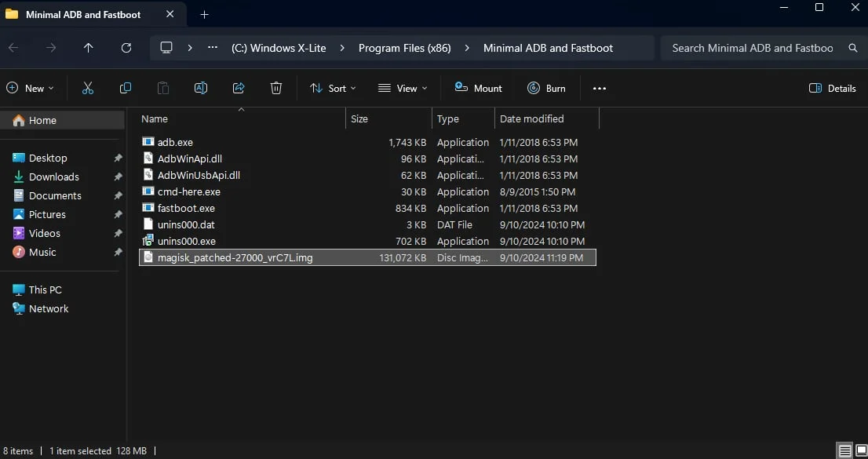Click the Rename icon in toolbar
The height and width of the screenshot is (459, 868).
[x=201, y=88]
